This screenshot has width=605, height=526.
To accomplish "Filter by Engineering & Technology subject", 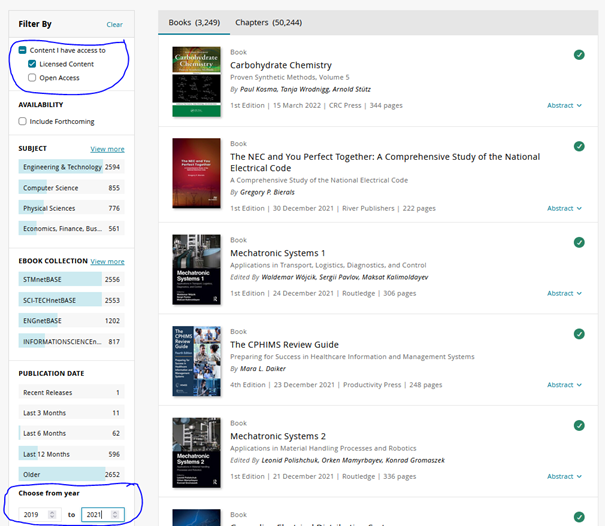I will (x=71, y=167).
